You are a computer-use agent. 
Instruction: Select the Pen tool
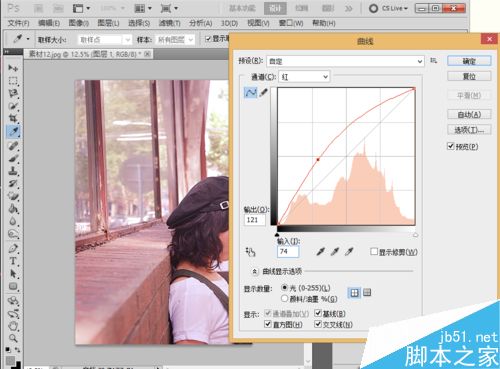[13, 248]
